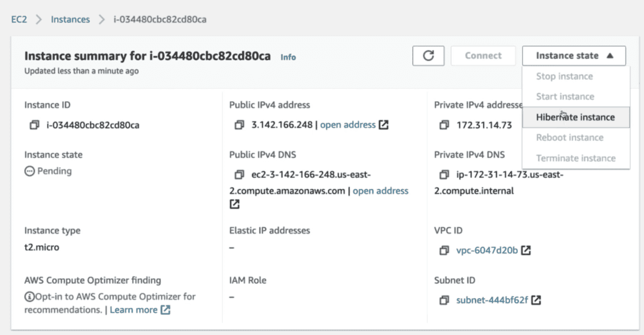The width and height of the screenshot is (644, 335).
Task: Open Learn more about Compute Optimizer
Action: [x=134, y=310]
